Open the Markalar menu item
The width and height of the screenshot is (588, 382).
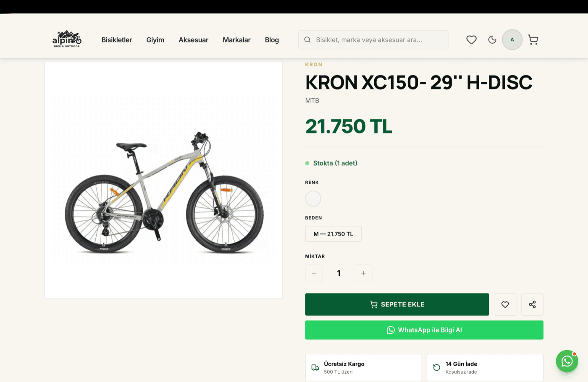pyautogui.click(x=236, y=40)
